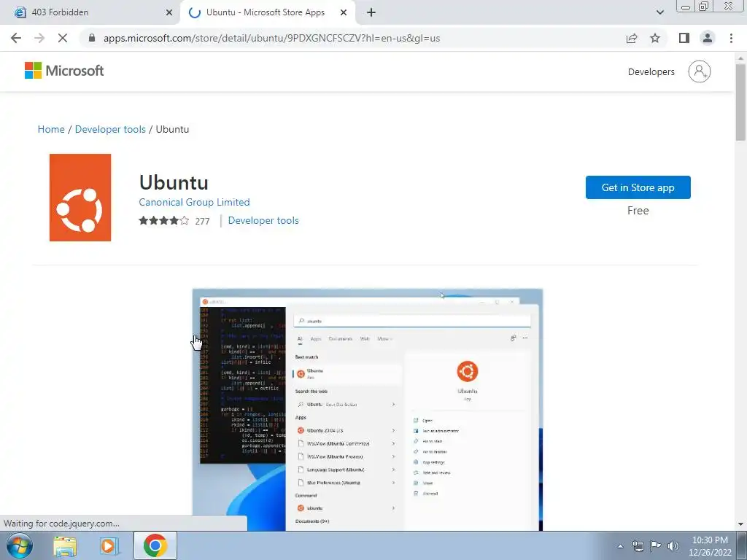Click the network tray icon
747x560 pixels.
[x=638, y=546]
